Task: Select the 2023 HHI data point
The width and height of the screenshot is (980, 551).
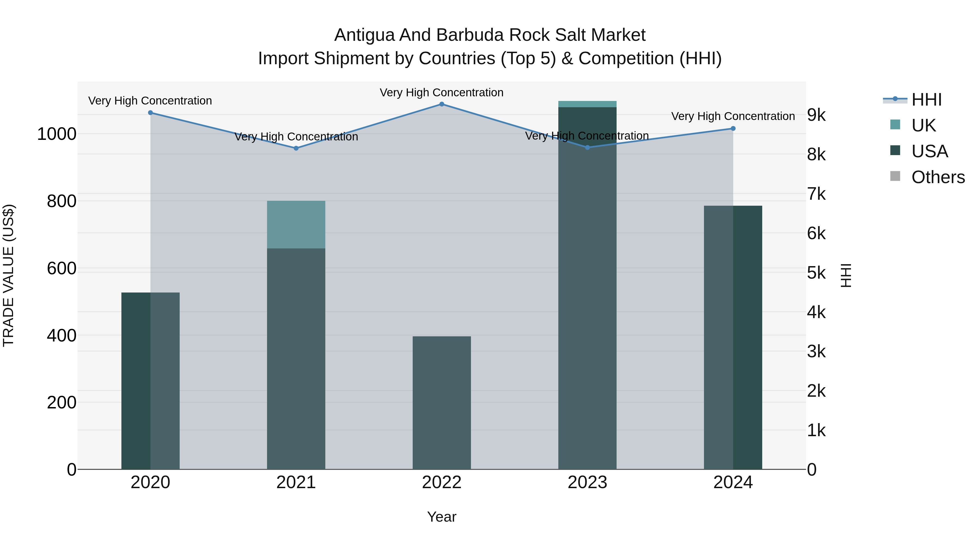Action: 587,147
